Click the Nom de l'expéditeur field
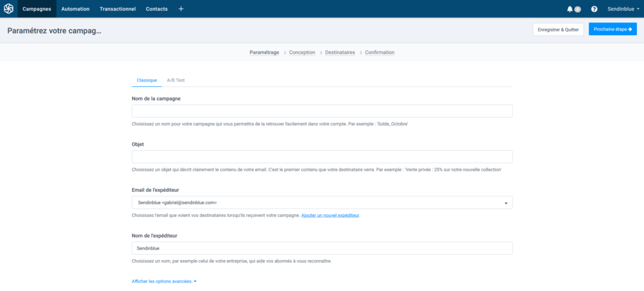 pyautogui.click(x=322, y=248)
